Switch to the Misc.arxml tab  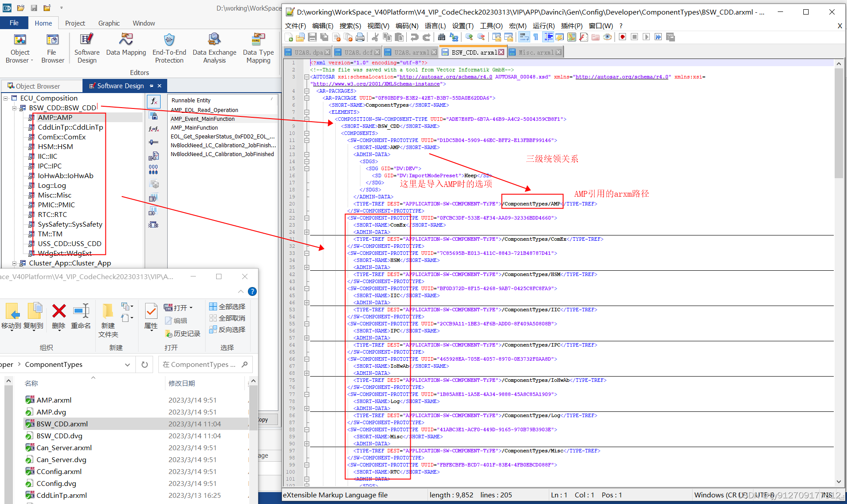point(535,52)
